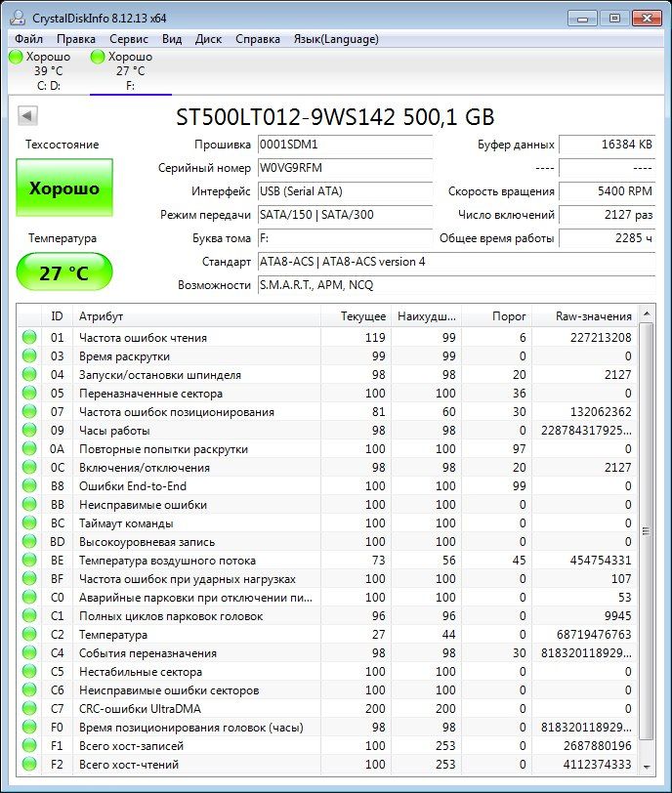Select the F: disk tab at 27 °C

tap(131, 70)
